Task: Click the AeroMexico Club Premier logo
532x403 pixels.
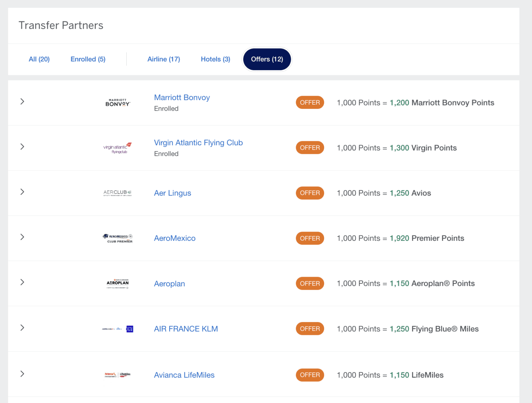Action: [x=117, y=238]
